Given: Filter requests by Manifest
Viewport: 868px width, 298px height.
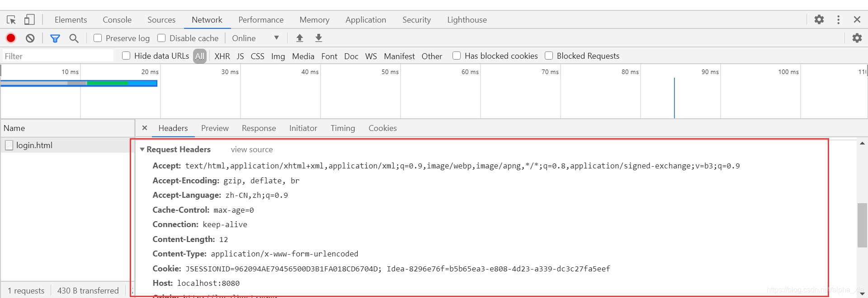Looking at the screenshot, I should [x=399, y=56].
